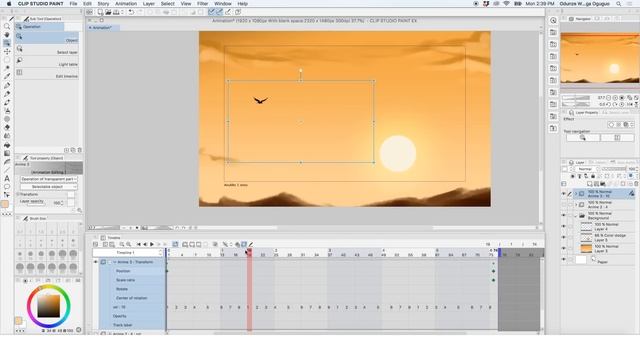Click trash icon in Sub Tool panel
The height and width of the screenshot is (360, 640).
80,150
